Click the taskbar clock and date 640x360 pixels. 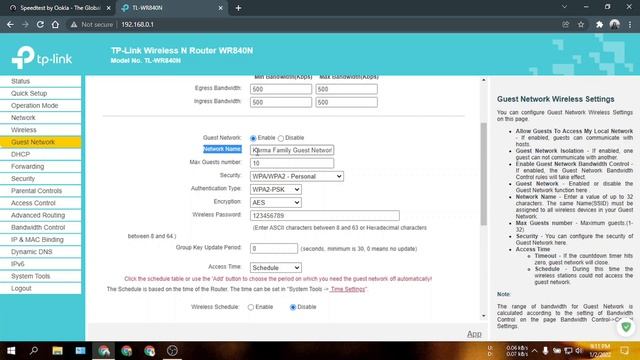point(600,351)
